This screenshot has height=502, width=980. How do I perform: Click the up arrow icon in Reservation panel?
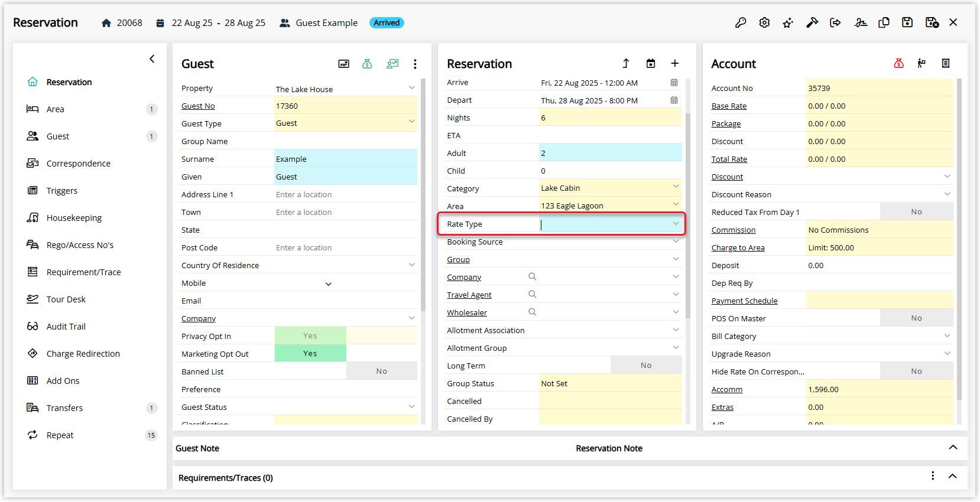click(x=626, y=63)
